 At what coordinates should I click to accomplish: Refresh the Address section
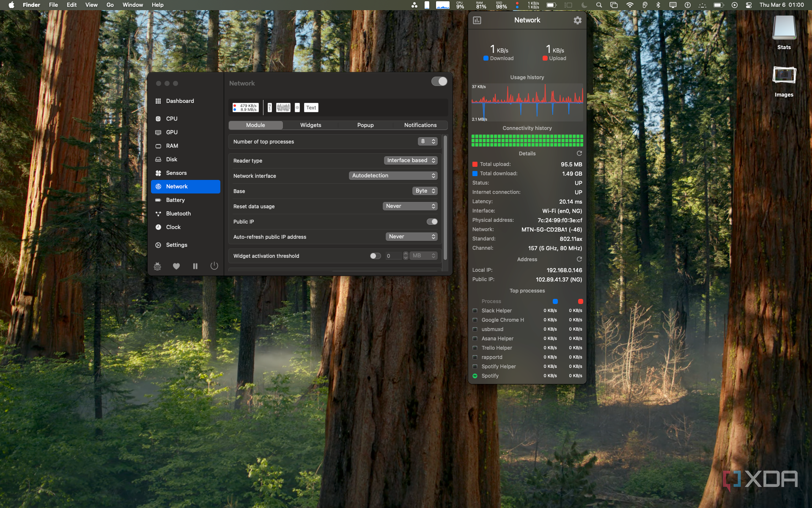pos(579,259)
